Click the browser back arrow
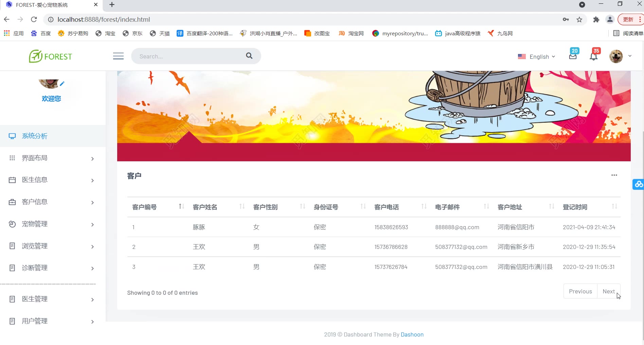The width and height of the screenshot is (644, 345). click(7, 19)
